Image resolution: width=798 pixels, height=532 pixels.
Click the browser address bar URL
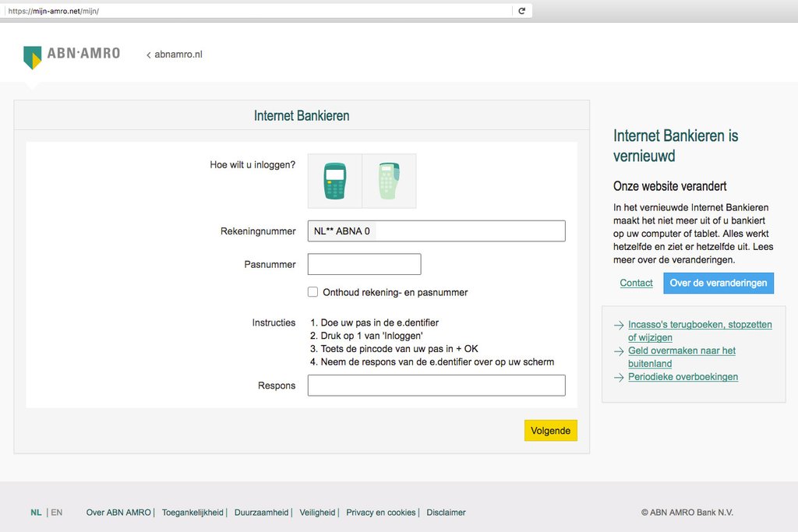pos(234,11)
